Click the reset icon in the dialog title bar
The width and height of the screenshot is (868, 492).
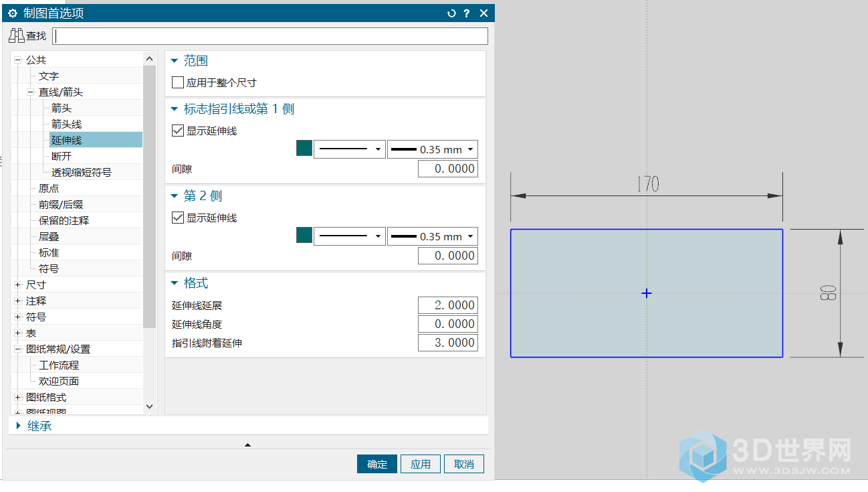point(451,13)
